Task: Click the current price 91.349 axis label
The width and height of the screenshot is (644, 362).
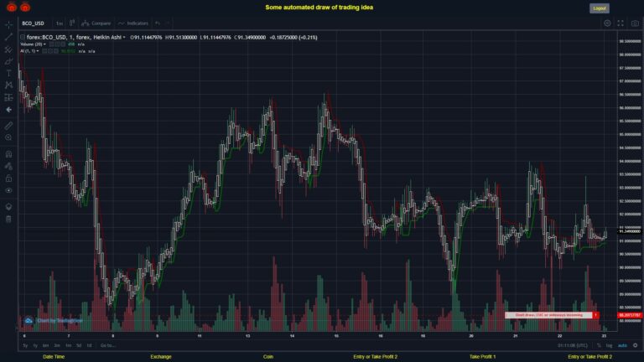Action: tap(630, 231)
